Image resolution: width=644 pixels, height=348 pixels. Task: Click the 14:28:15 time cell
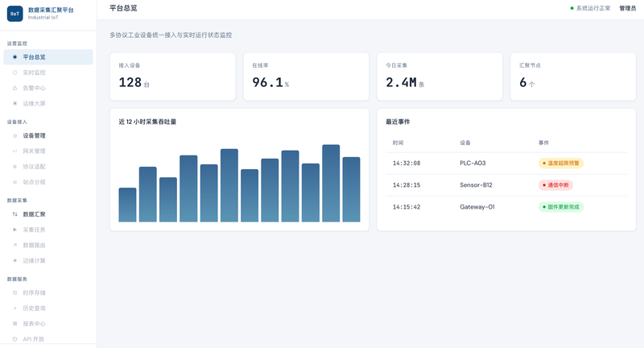(407, 185)
